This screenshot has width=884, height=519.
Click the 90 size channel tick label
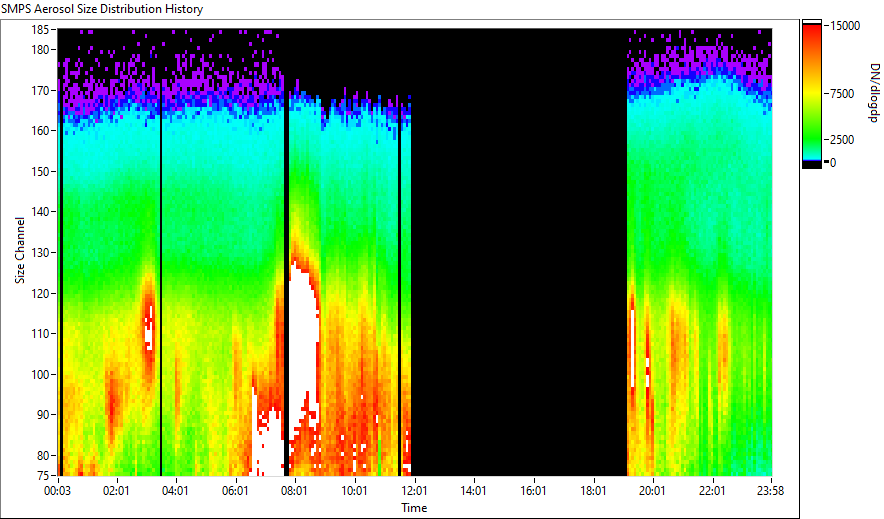click(43, 415)
